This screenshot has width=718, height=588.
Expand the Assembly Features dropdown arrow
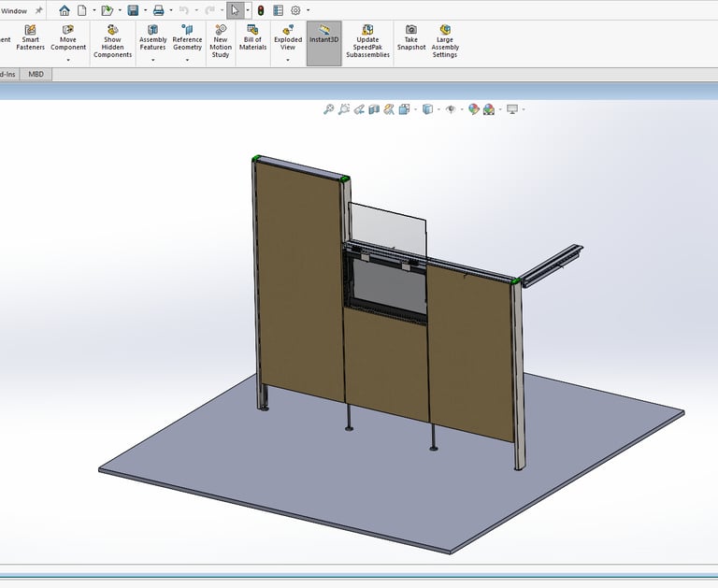pos(153,60)
